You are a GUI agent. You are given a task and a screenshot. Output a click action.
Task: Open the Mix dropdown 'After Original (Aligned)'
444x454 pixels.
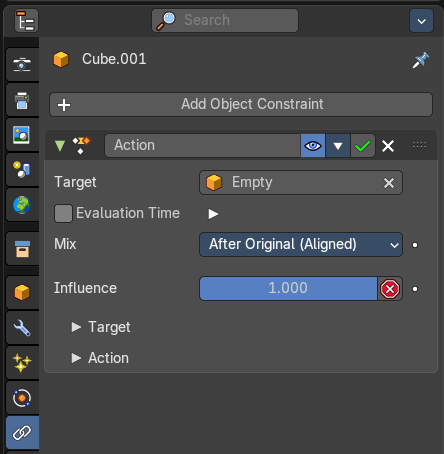click(x=301, y=244)
